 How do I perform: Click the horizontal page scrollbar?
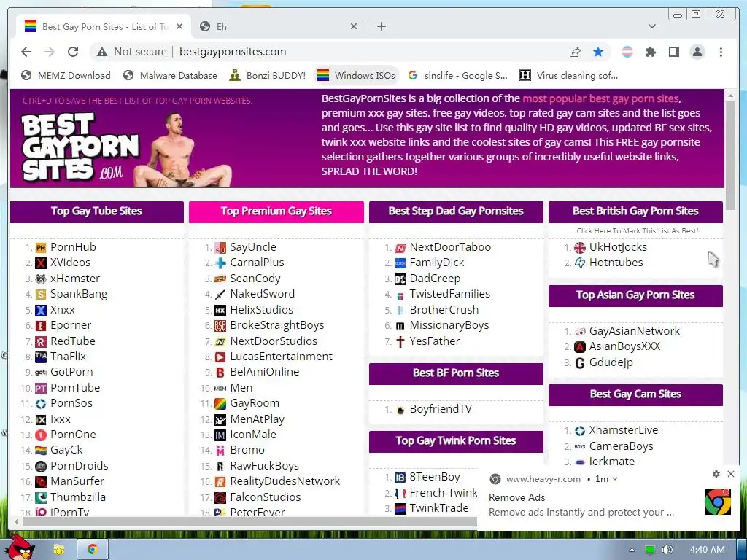[249, 521]
